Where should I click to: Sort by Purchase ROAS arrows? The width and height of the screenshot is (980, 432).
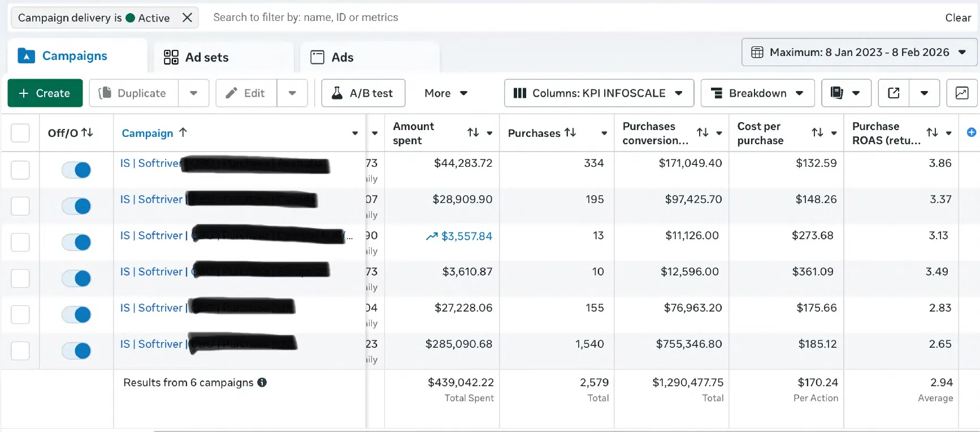(x=932, y=132)
